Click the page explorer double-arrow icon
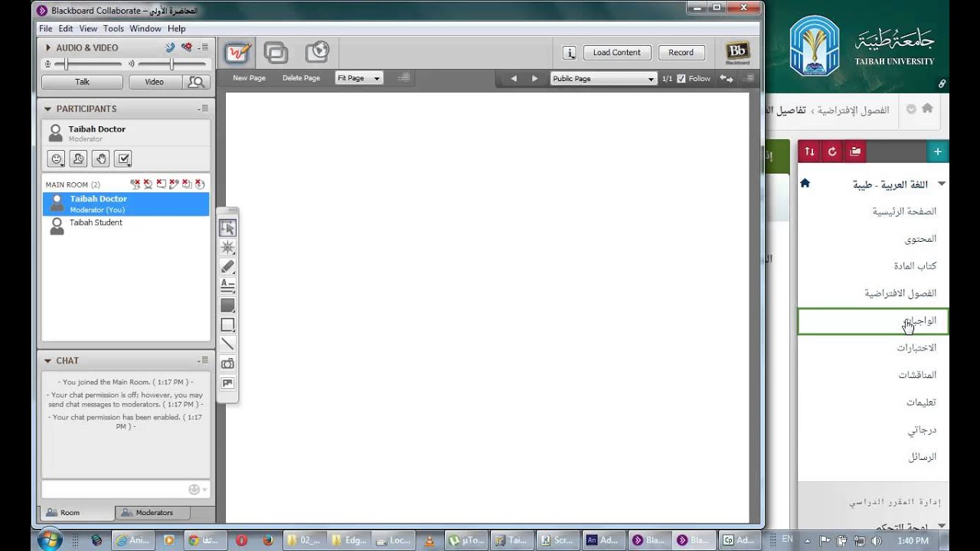The width and height of the screenshot is (980, 551). pos(726,78)
